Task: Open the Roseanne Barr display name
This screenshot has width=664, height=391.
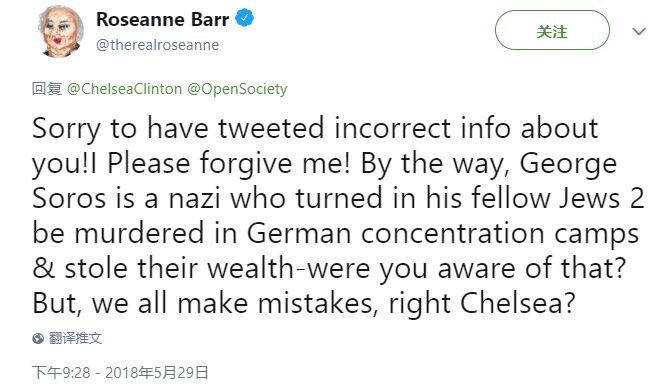Action: (x=163, y=19)
